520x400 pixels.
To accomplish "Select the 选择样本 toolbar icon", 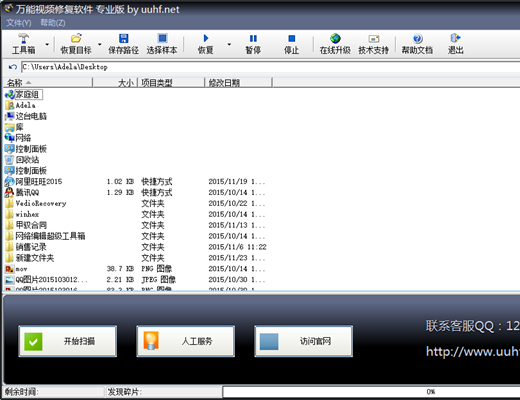I will 162,38.
